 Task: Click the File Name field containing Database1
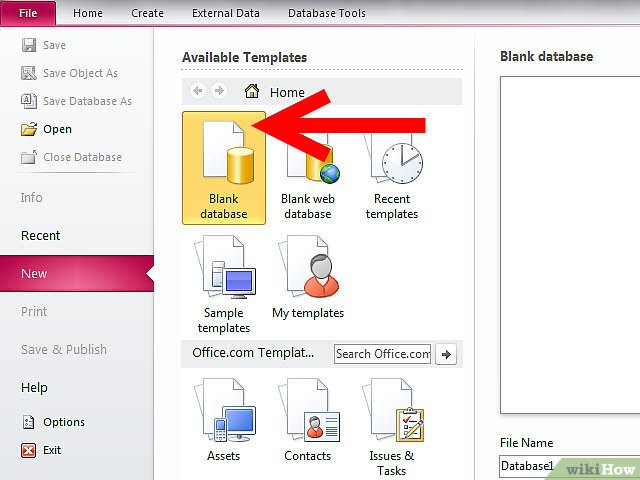pyautogui.click(x=569, y=466)
